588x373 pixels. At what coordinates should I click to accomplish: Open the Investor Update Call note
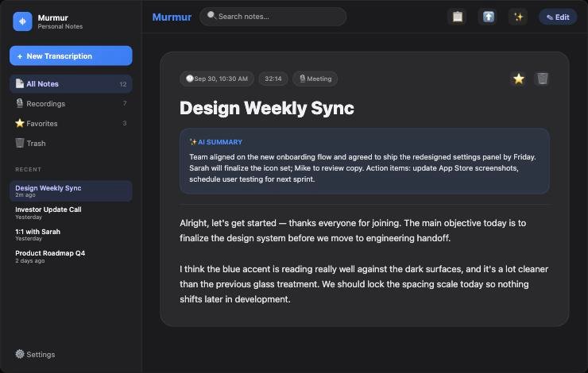click(71, 213)
